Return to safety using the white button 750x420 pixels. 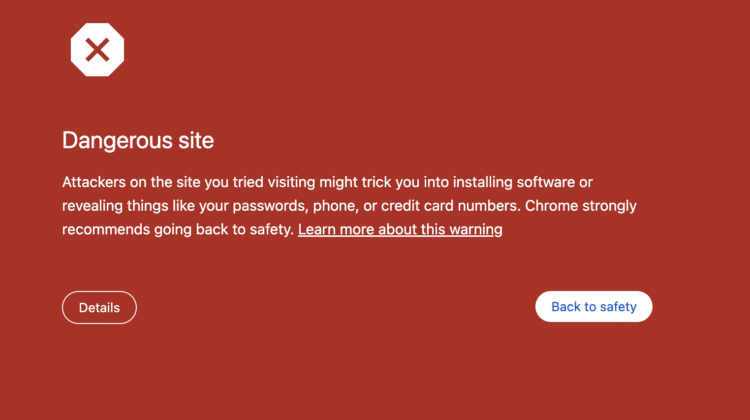point(594,307)
